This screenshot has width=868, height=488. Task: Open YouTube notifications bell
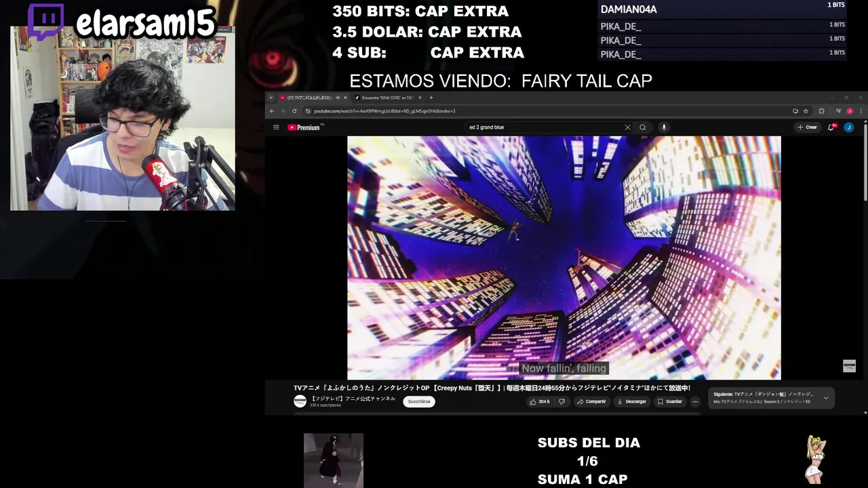[831, 127]
